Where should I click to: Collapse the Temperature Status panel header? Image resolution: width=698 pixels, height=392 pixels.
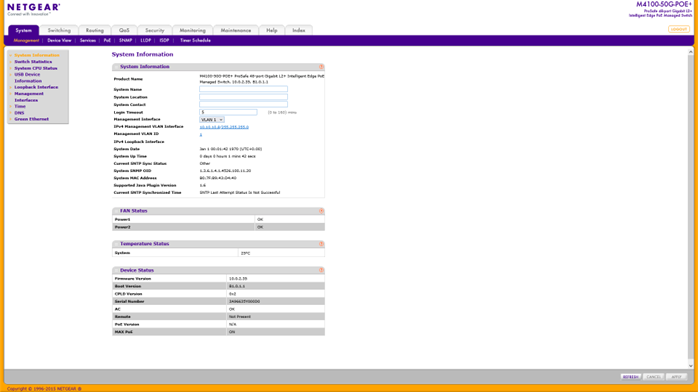coord(116,244)
